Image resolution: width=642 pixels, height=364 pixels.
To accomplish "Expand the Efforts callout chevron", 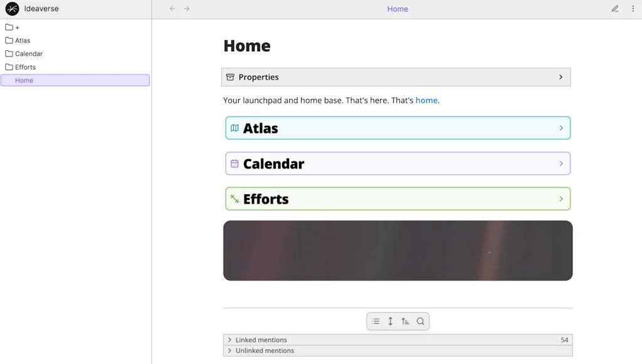I will point(560,199).
